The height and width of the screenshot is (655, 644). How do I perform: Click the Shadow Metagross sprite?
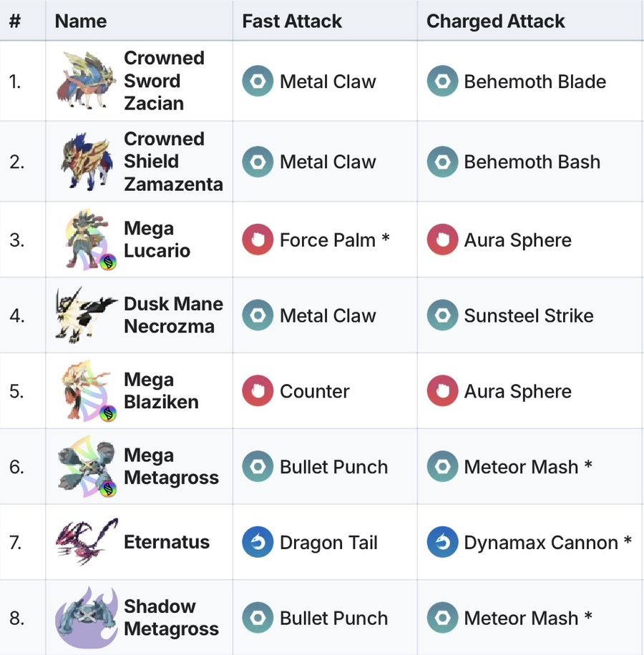[86, 618]
